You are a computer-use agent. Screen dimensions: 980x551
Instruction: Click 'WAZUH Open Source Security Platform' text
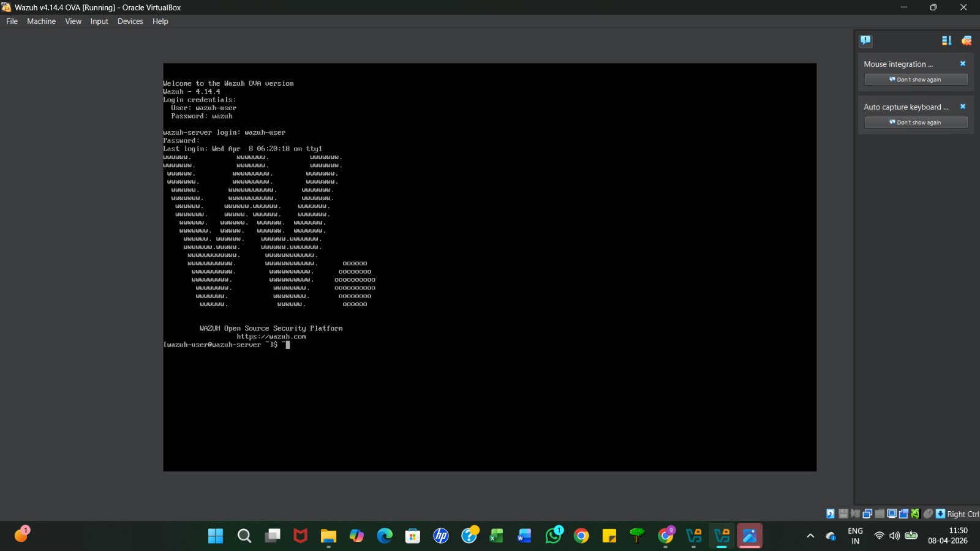271,328
